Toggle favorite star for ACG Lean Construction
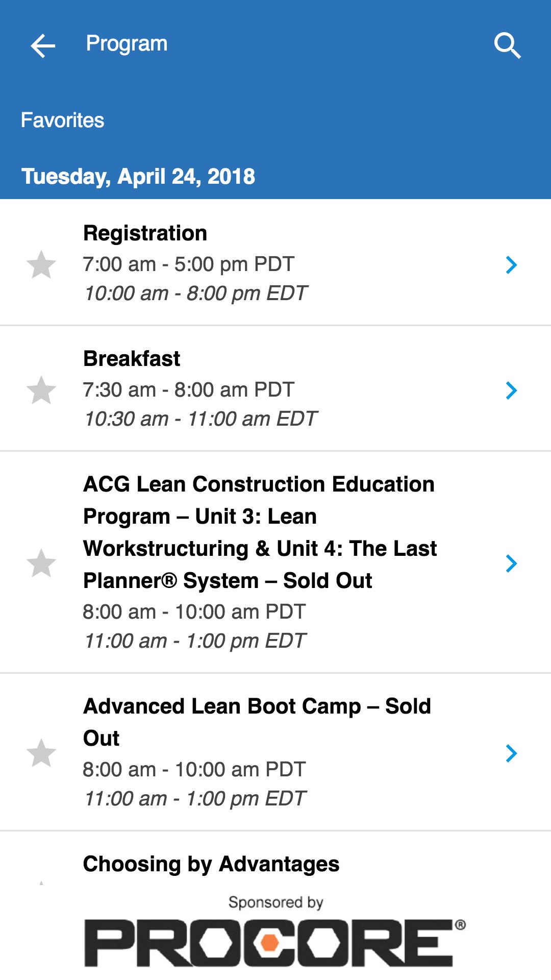Screen dimensions: 551x980 tap(41, 563)
